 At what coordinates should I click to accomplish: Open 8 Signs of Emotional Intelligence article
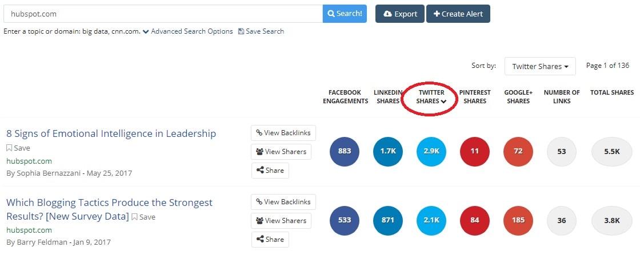point(111,133)
